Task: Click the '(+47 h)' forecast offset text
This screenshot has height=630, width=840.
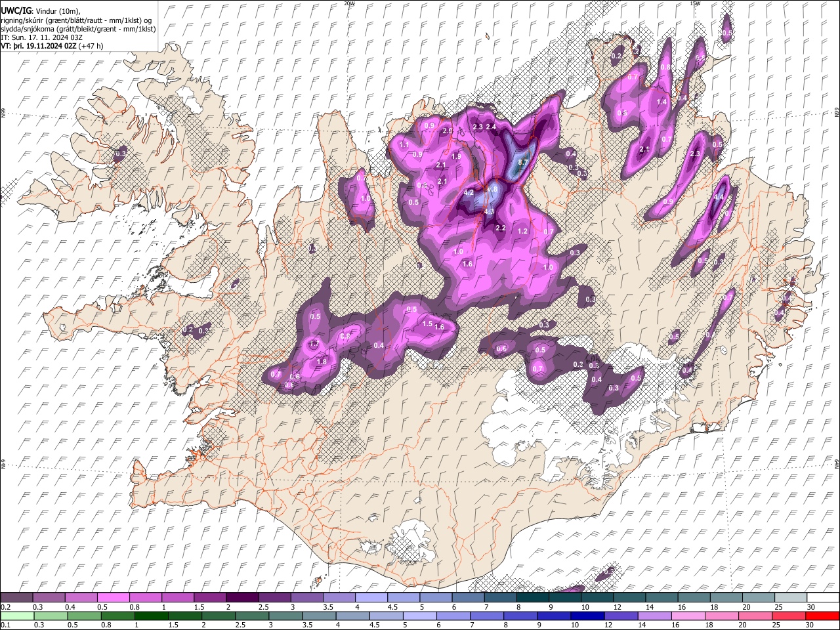Action: coord(91,47)
